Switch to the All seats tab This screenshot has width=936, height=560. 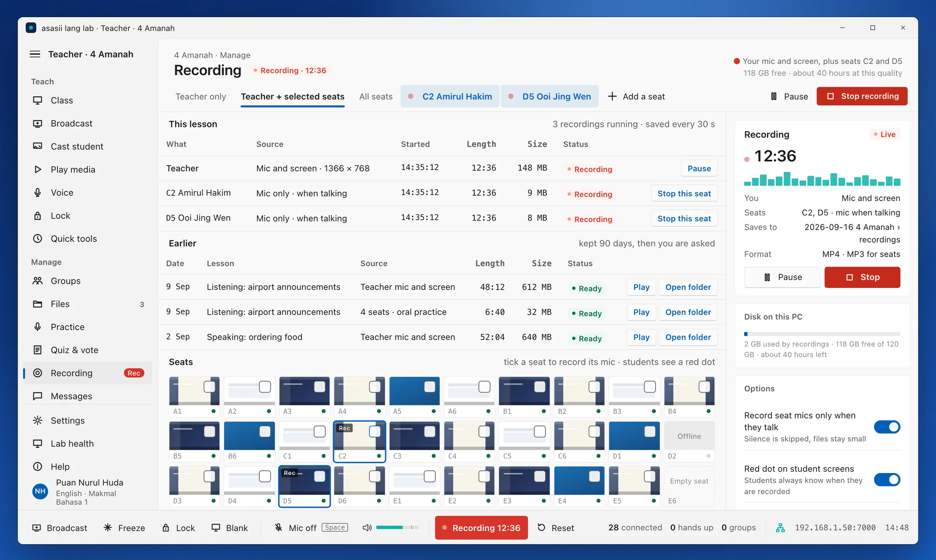pos(376,96)
